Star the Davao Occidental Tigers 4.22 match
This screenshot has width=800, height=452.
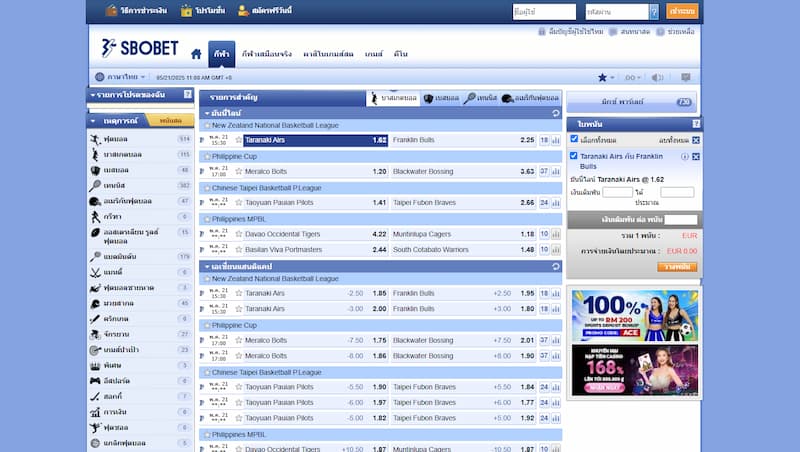(238, 234)
